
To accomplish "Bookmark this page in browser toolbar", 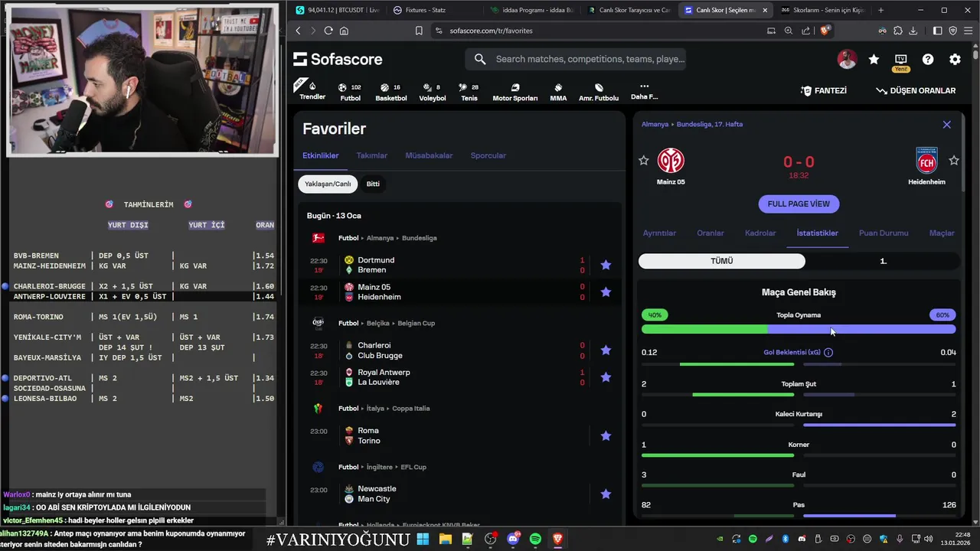I will [x=419, y=31].
